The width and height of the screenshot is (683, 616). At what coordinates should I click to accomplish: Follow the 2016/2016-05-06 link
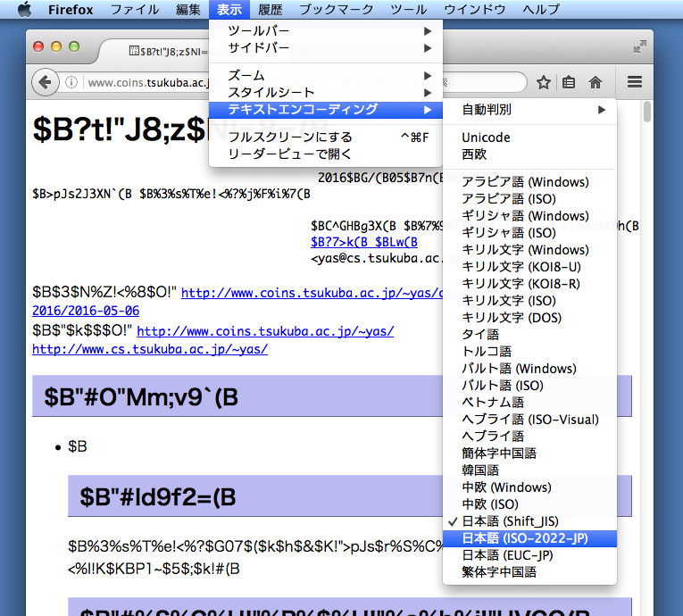[86, 311]
